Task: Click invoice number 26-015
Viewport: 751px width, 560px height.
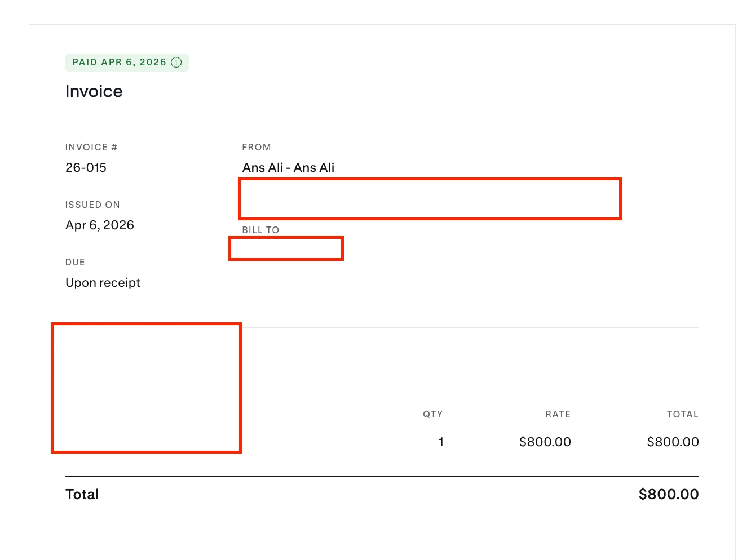Action: tap(86, 167)
